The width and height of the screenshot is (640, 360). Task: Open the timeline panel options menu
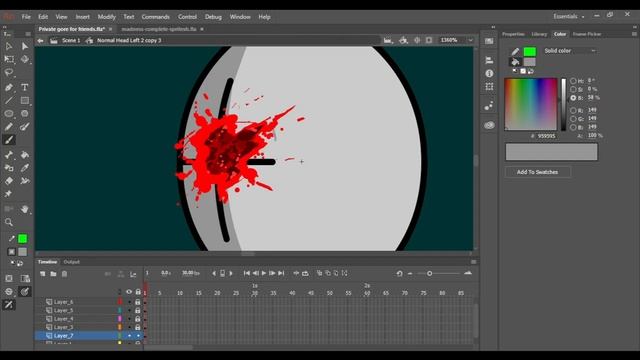[473, 262]
